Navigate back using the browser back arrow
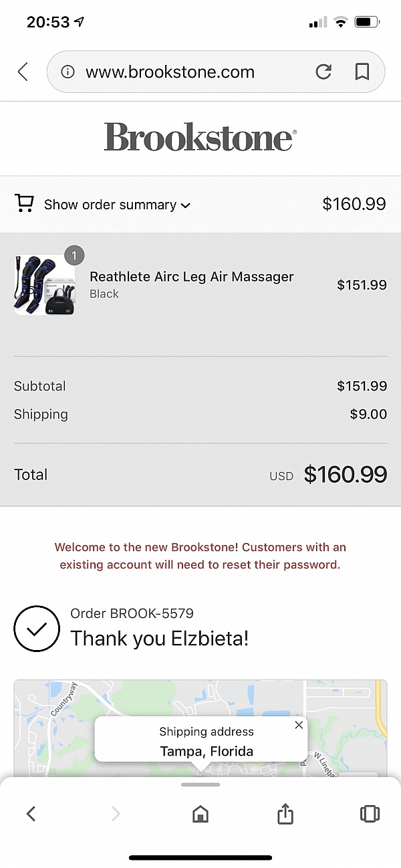The width and height of the screenshot is (401, 868). click(x=31, y=815)
